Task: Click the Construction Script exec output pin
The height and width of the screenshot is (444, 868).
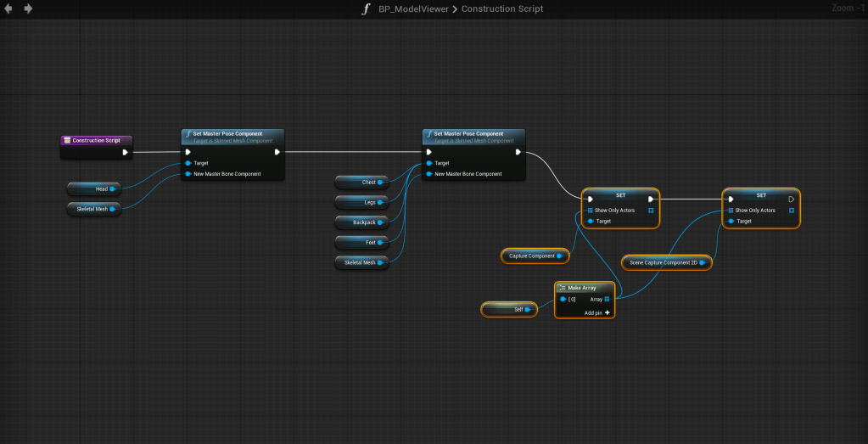Action: pyautogui.click(x=125, y=153)
